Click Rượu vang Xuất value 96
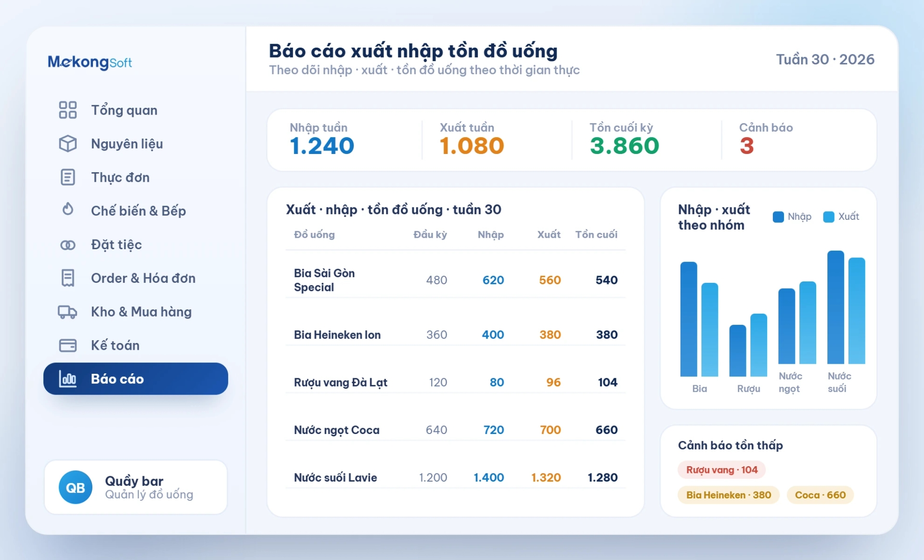 553,382
